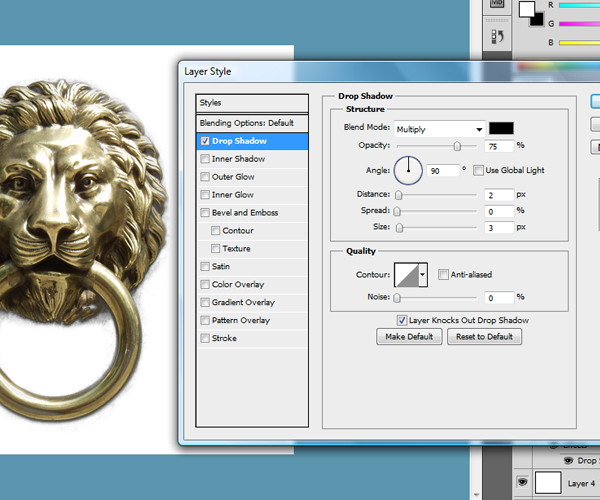Click the Spread slider handle
Screen dimensions: 600x500
point(397,211)
